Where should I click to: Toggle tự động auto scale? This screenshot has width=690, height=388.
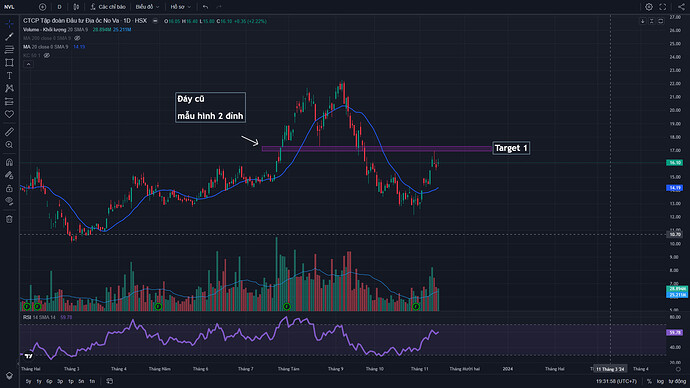click(677, 381)
